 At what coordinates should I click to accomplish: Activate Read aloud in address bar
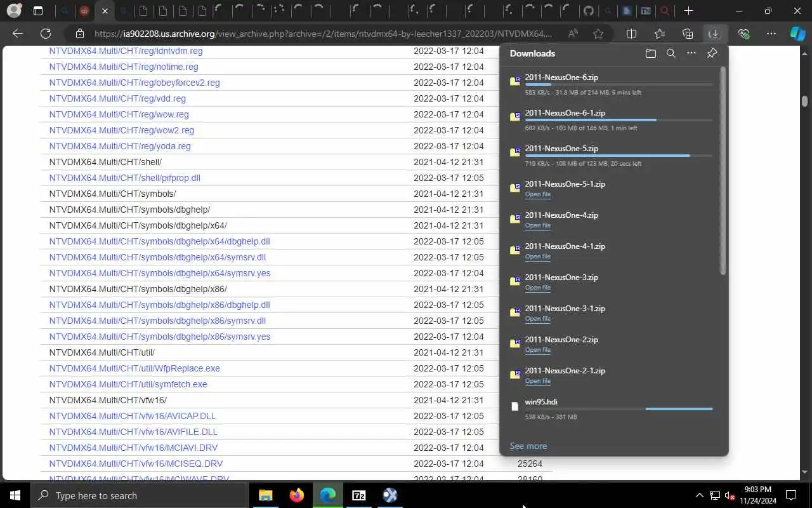(x=573, y=34)
